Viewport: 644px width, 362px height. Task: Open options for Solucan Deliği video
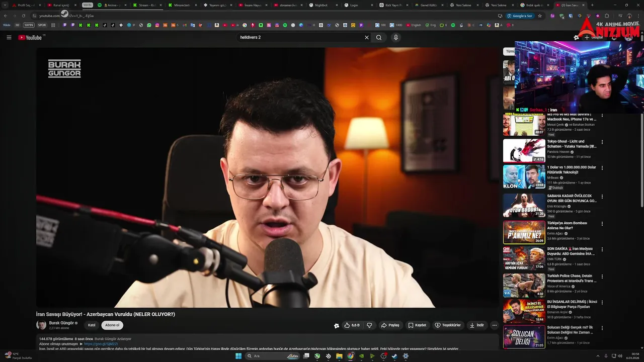click(602, 328)
